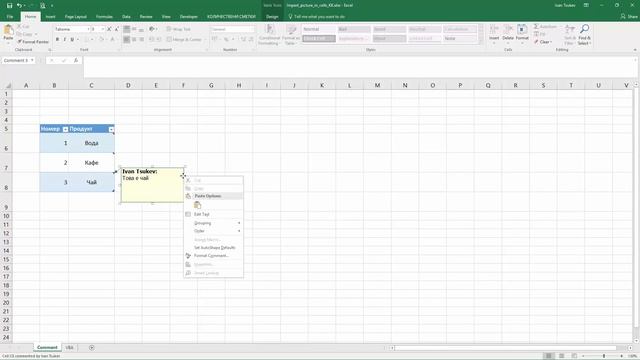Toggle bold formatting
640x360 pixels.
point(57,39)
